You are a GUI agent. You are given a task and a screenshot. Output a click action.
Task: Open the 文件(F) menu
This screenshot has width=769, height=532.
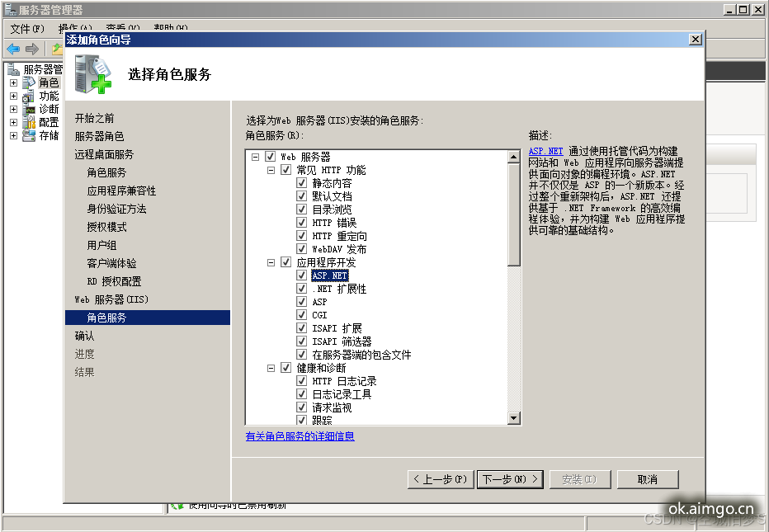pyautogui.click(x=27, y=28)
